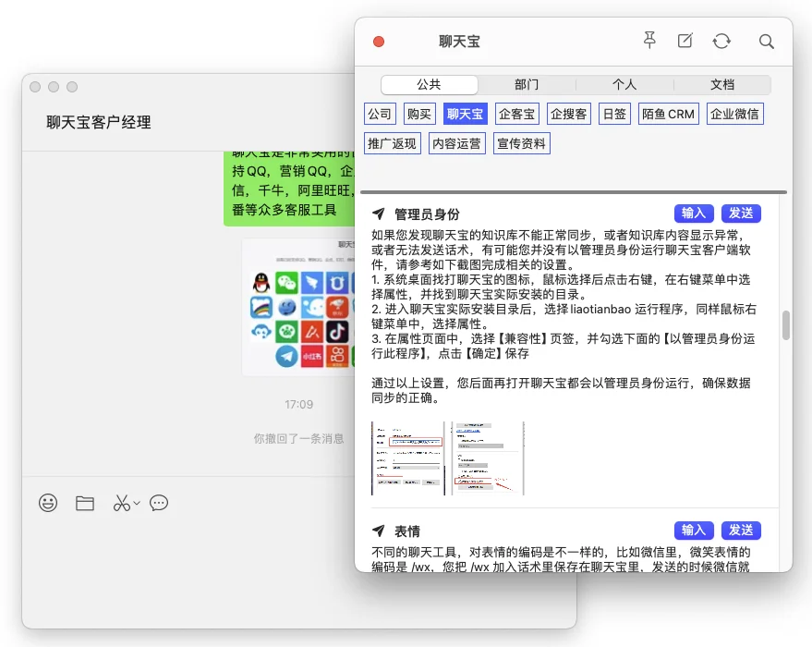Switch to the 部门 tab

tap(527, 84)
